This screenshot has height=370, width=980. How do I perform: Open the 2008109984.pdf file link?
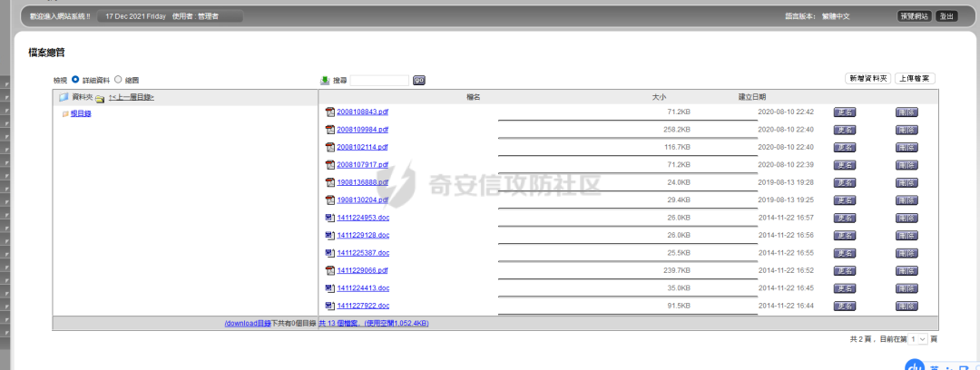[x=362, y=130]
